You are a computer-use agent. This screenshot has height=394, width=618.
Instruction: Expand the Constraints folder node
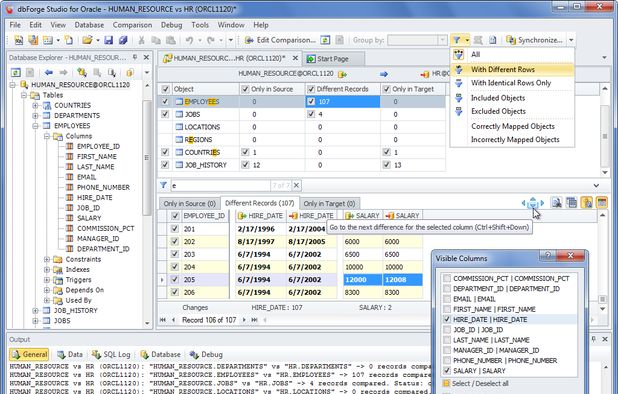tap(47, 259)
